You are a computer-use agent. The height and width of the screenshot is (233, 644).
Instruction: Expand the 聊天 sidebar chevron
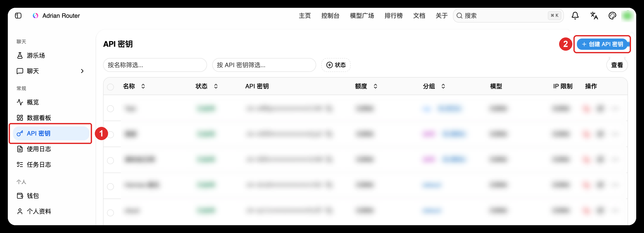pos(82,71)
